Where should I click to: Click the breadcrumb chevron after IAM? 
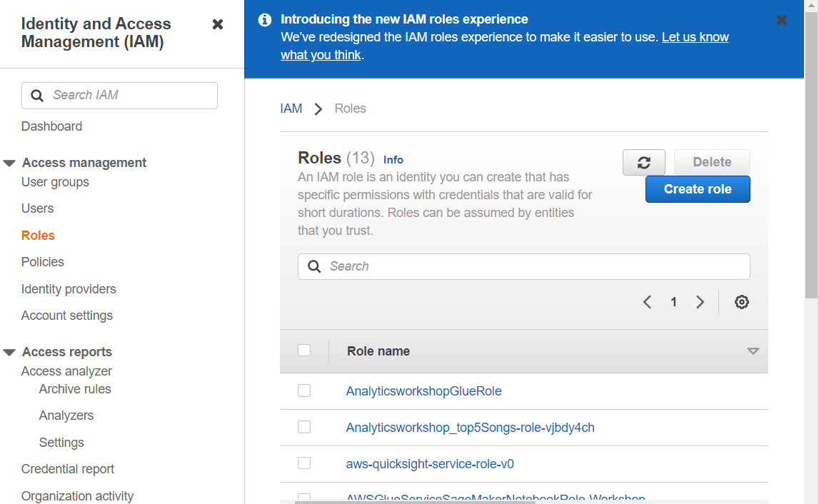click(x=318, y=109)
